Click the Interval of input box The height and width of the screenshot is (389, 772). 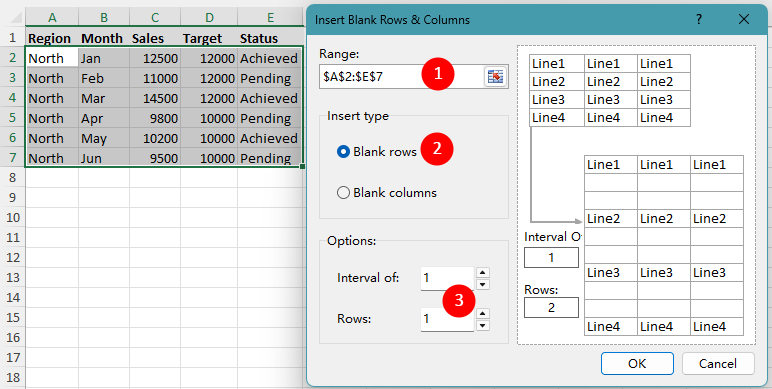pos(447,278)
